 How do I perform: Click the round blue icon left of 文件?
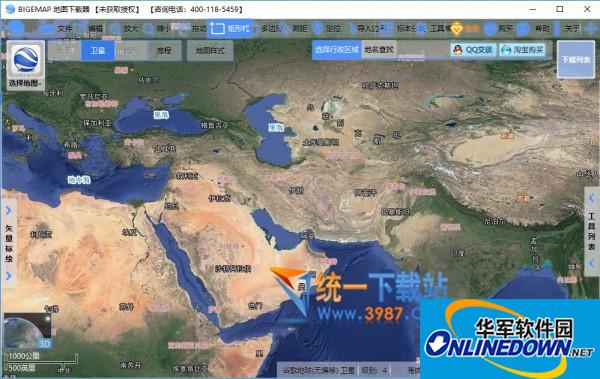pyautogui.click(x=15, y=29)
